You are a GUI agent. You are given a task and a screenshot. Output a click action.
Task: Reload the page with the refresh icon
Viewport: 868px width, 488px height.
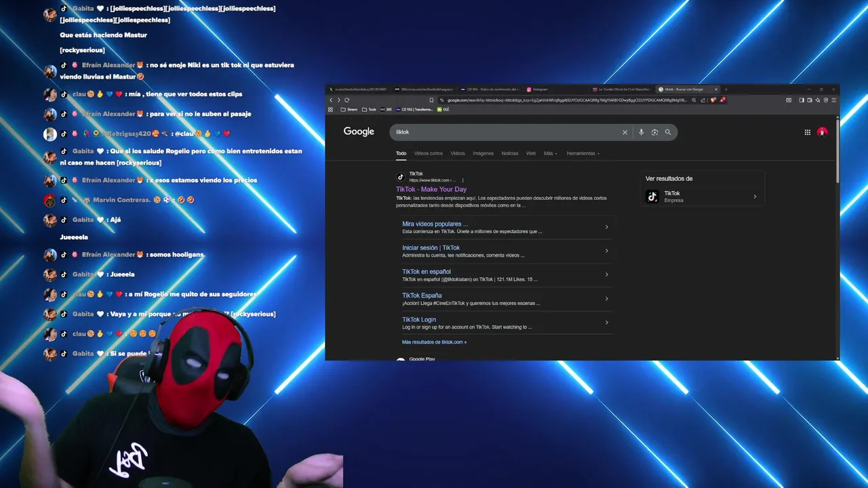click(347, 100)
